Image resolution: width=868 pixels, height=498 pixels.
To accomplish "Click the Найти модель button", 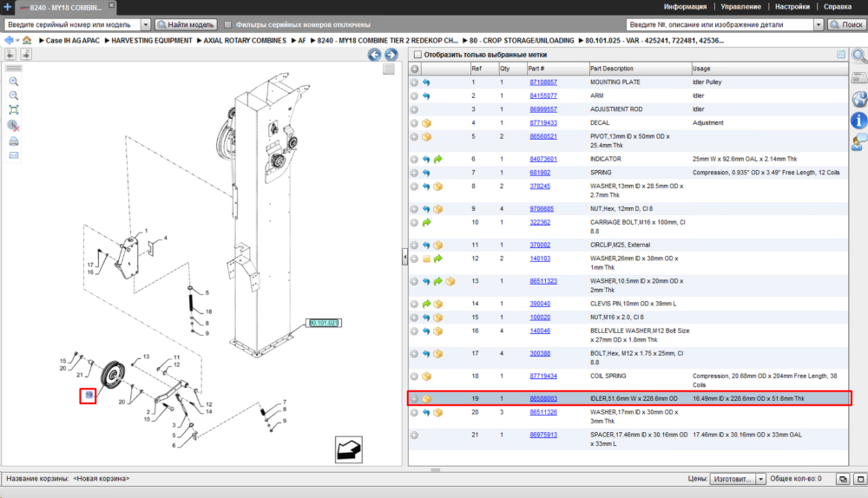I will pyautogui.click(x=186, y=24).
